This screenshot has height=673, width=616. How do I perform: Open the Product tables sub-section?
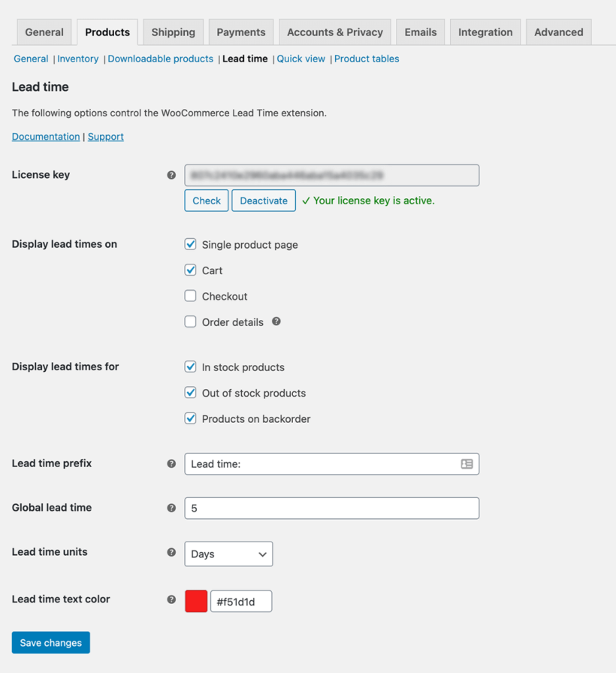pos(367,59)
